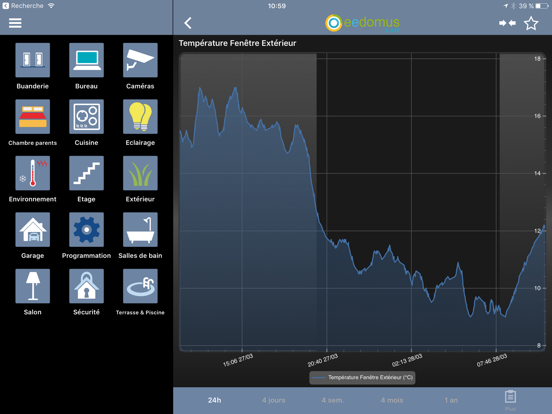Open the Bureau laptop icon
This screenshot has height=414, width=552.
coord(87,60)
